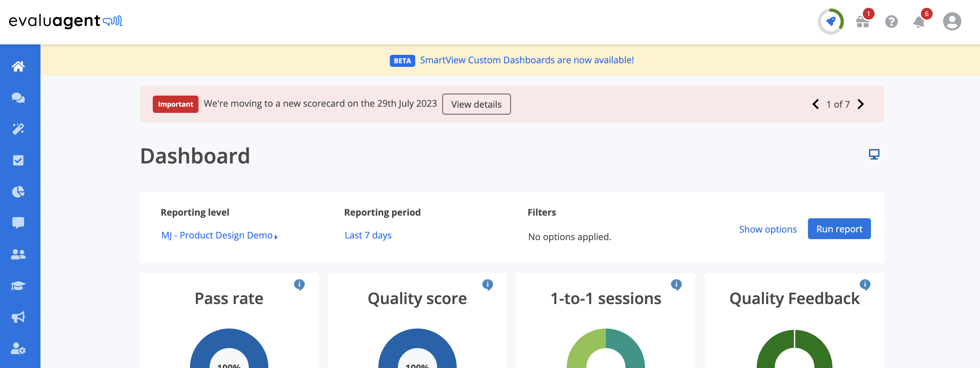Expand the MJ - Product Design Demo reporting level
980x368 pixels.
click(x=219, y=235)
